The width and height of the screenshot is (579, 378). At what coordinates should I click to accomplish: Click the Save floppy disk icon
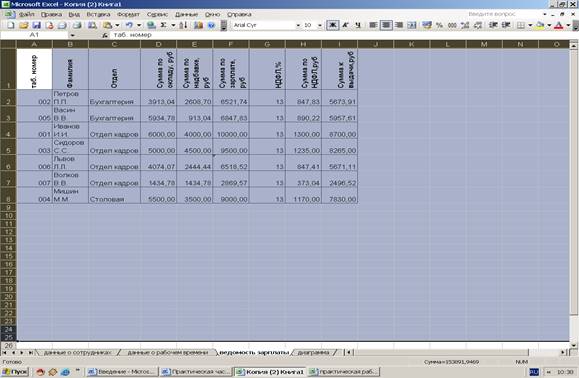point(36,25)
